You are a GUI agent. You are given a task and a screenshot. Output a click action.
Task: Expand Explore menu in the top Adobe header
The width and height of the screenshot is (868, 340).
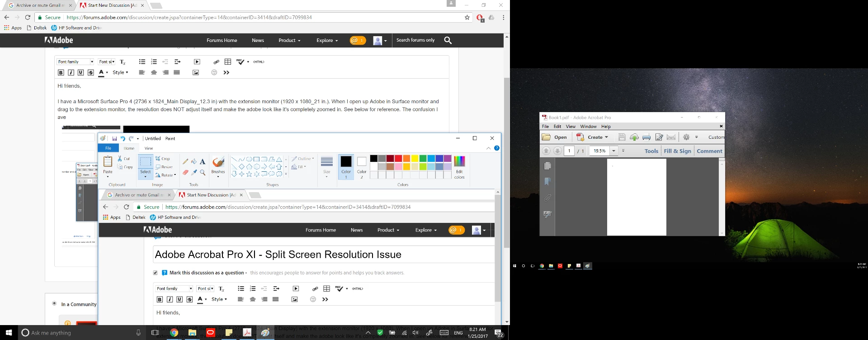click(x=327, y=40)
